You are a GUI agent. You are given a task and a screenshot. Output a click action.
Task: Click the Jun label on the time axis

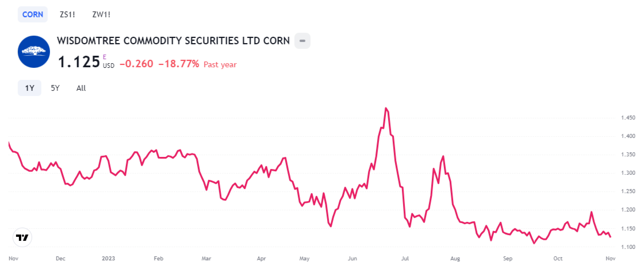click(x=353, y=259)
